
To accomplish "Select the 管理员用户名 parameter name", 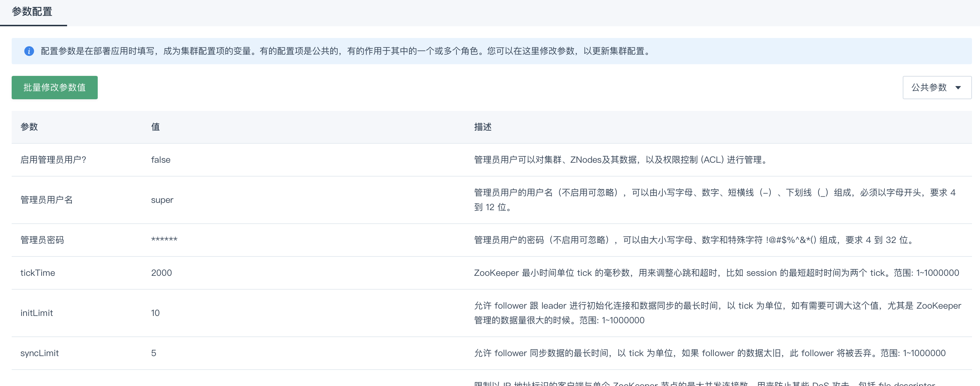I will pyautogui.click(x=46, y=200).
